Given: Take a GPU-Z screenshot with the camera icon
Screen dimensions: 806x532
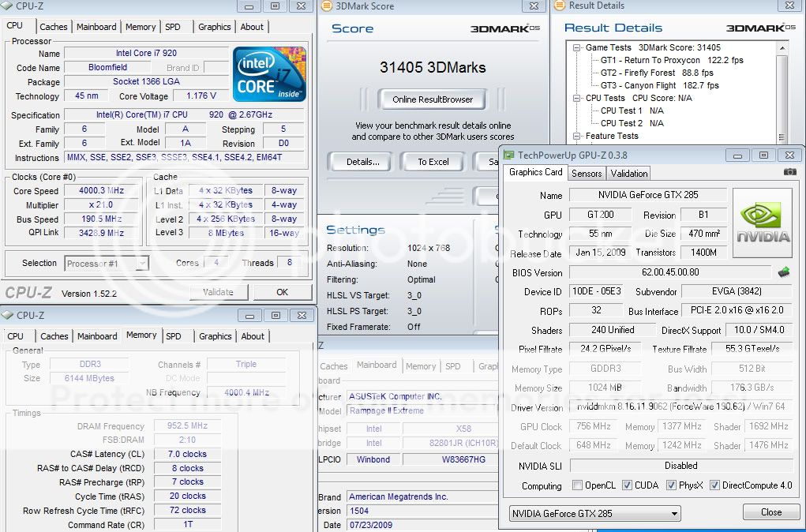Looking at the screenshot, I should pyautogui.click(x=790, y=172).
